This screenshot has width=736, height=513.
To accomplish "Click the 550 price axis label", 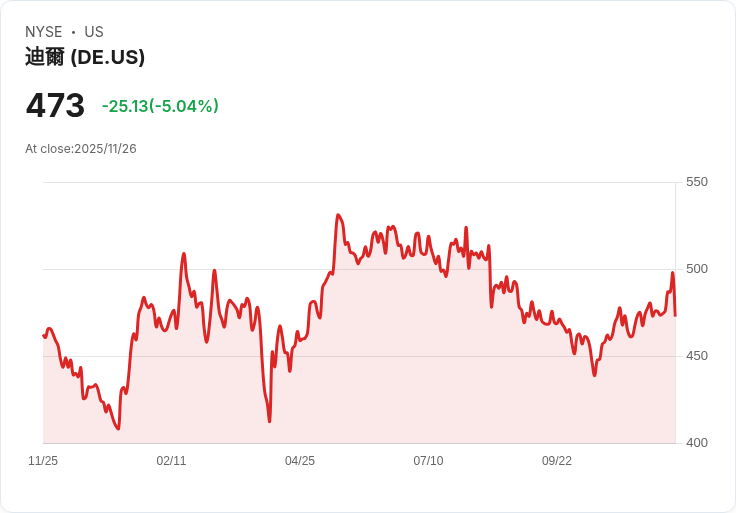I will 696,182.
